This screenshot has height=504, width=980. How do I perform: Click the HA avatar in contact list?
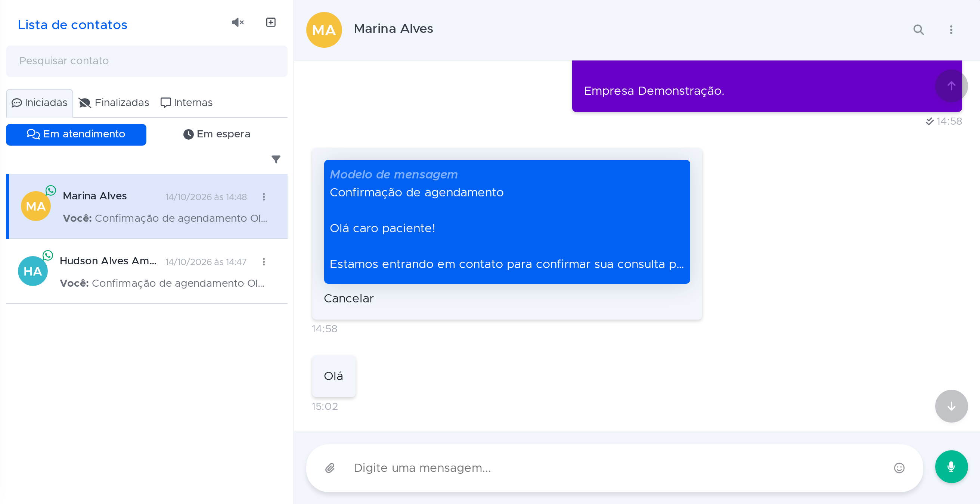click(33, 271)
